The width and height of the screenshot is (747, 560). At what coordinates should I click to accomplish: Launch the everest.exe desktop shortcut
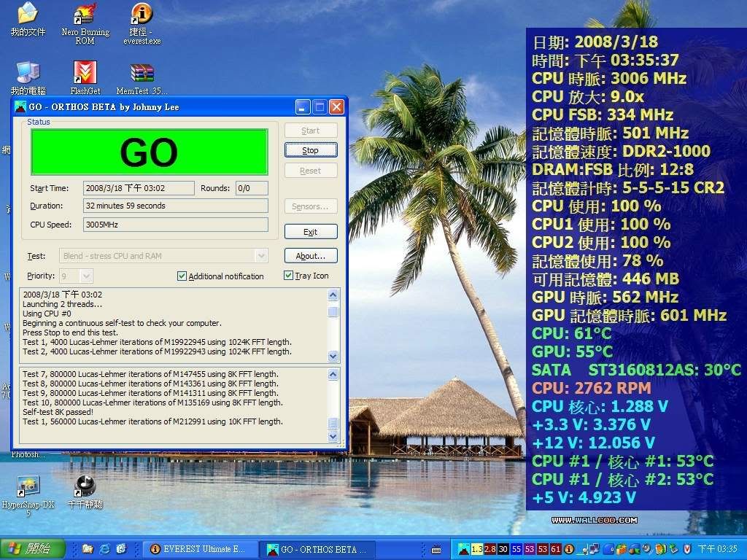click(142, 15)
